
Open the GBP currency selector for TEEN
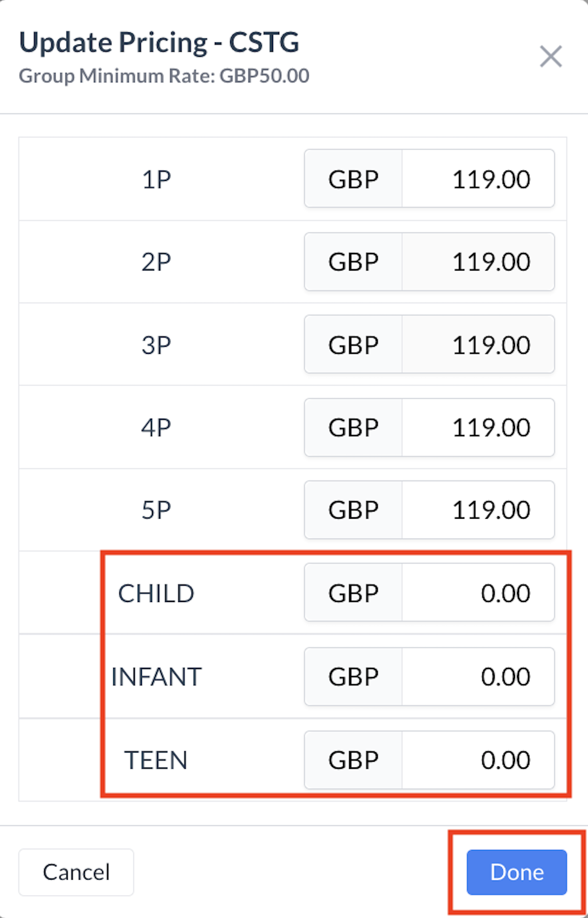(x=353, y=760)
